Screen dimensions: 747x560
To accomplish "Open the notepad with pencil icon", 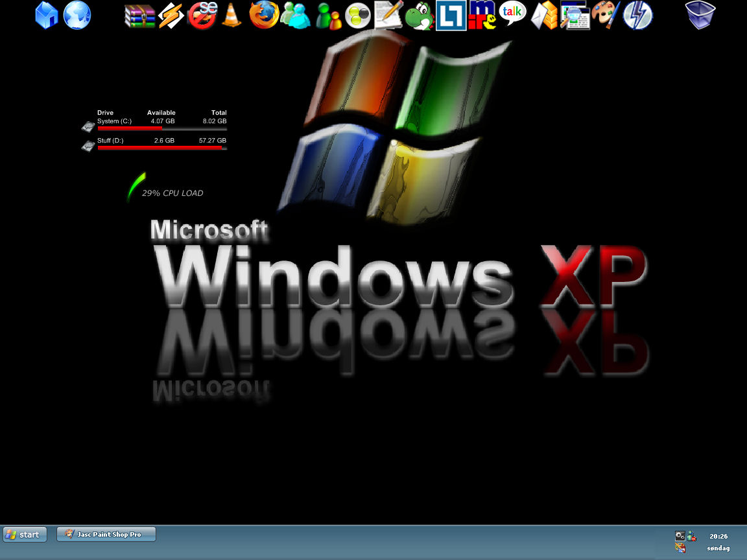I will tap(388, 15).
